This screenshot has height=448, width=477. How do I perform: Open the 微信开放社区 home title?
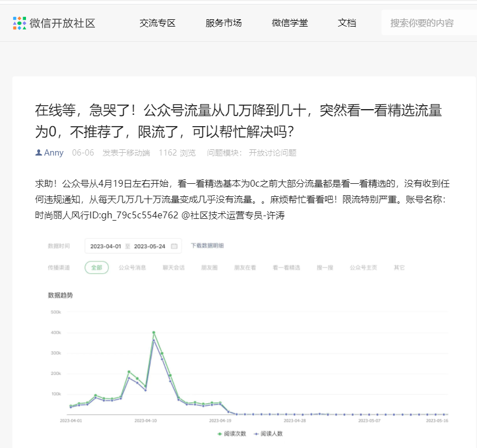62,23
